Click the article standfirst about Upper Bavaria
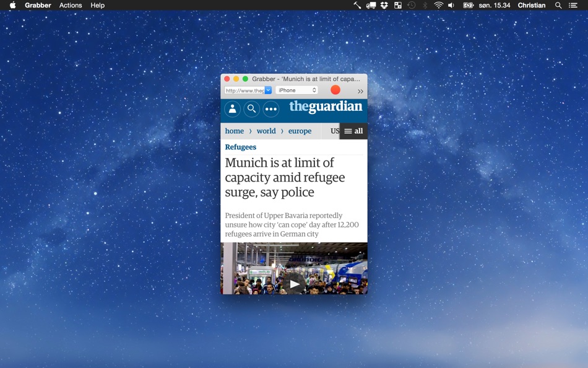 pyautogui.click(x=292, y=224)
